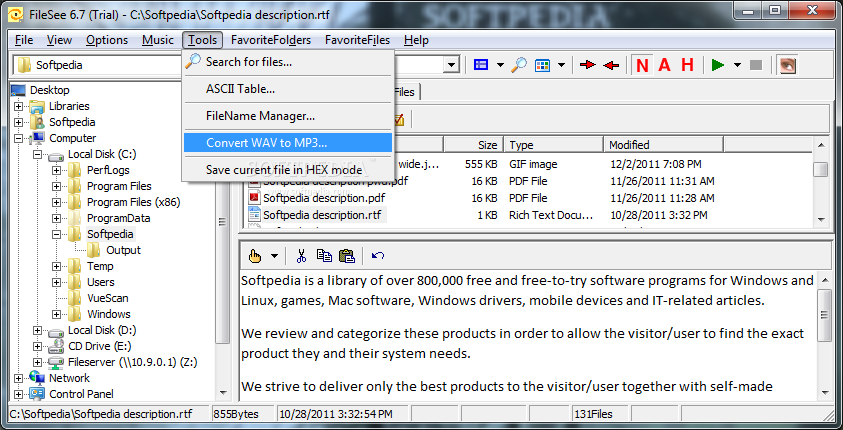The width and height of the screenshot is (843, 430).
Task: Choose FileName Manager menu entry
Action: (288, 116)
